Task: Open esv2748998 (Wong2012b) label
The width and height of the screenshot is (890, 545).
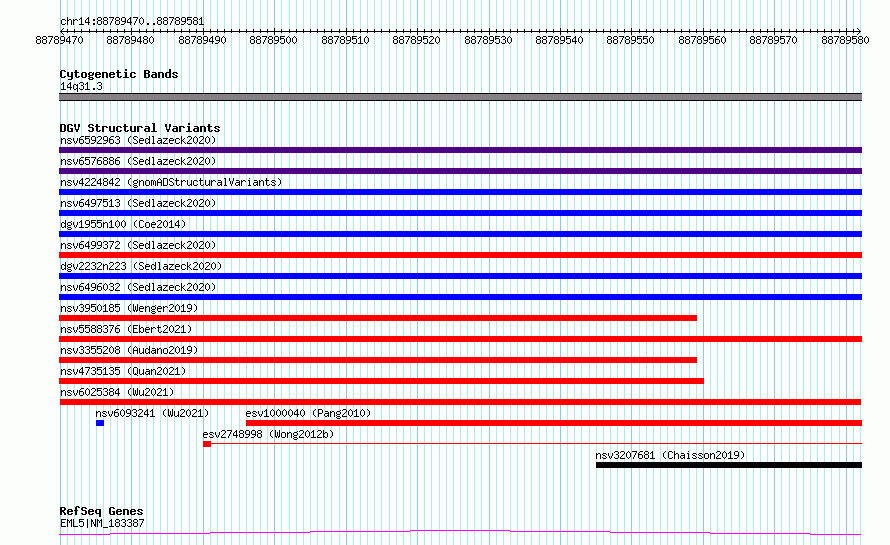Action: pyautogui.click(x=268, y=434)
